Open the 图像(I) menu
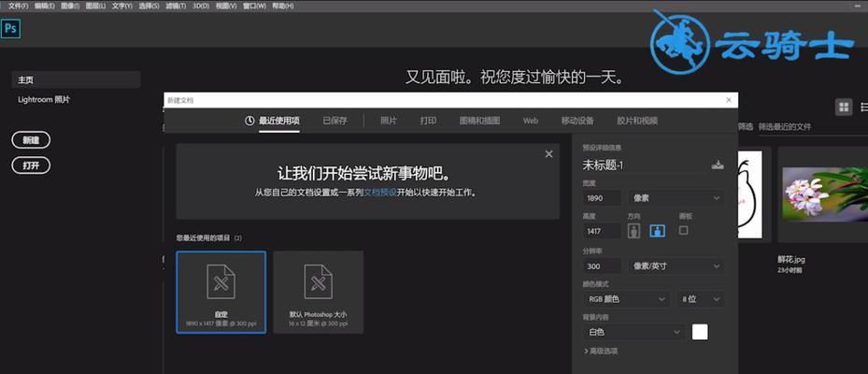The height and width of the screenshot is (374, 868). click(x=69, y=6)
